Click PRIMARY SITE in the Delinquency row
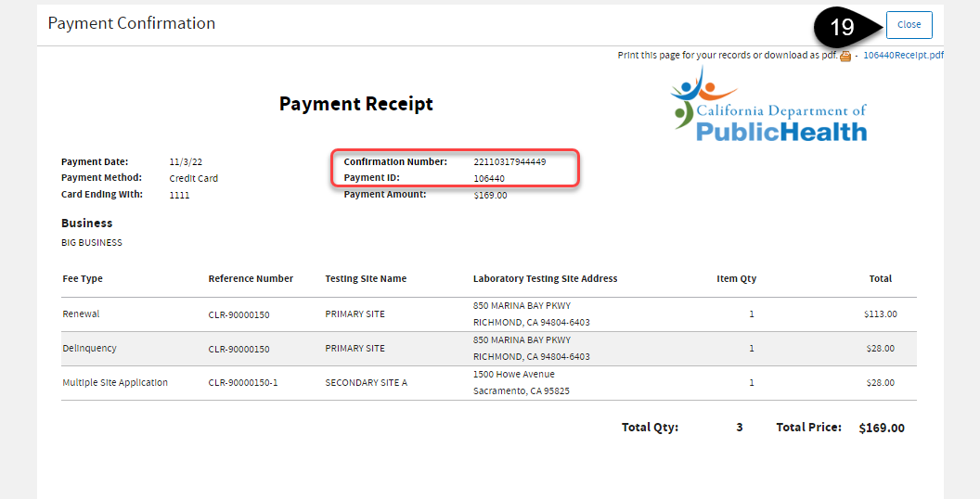 click(x=355, y=349)
